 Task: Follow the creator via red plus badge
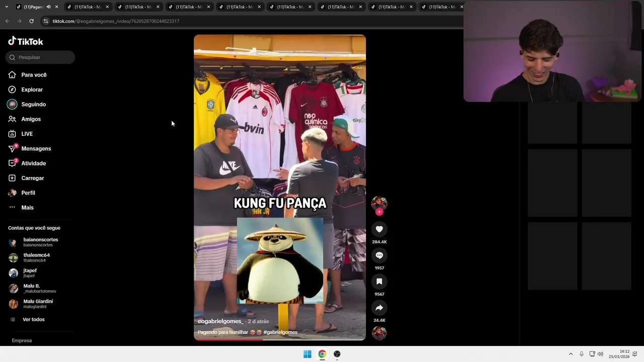point(379,212)
